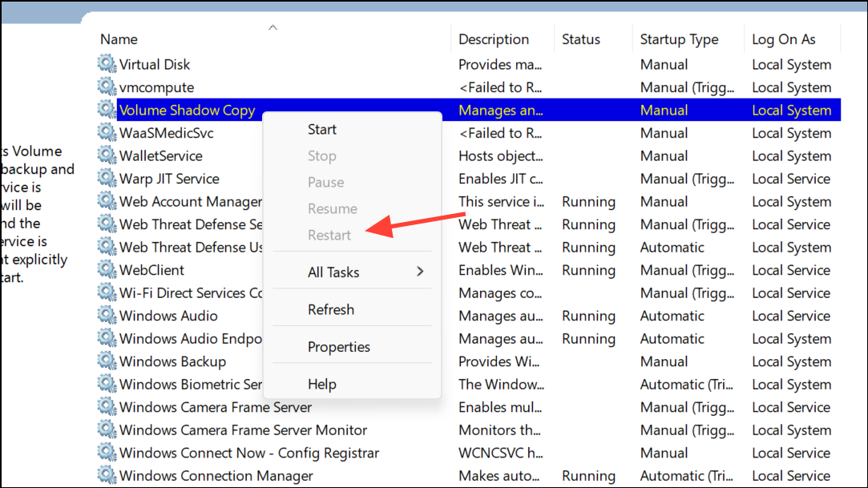Click the WCNCSVC description cell
868x488 pixels.
click(500, 454)
